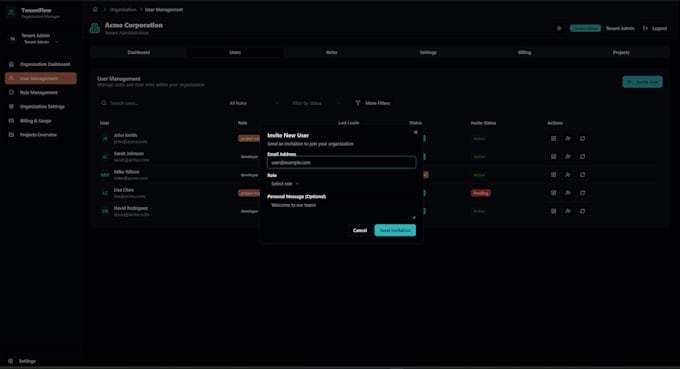Screen dimensions: 680x369
Task: Close the Invite New User dialog
Action: (x=415, y=132)
